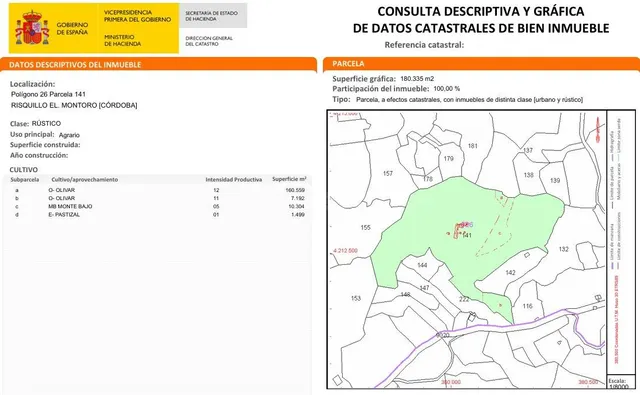Click parcel label 179 on map

448,158
